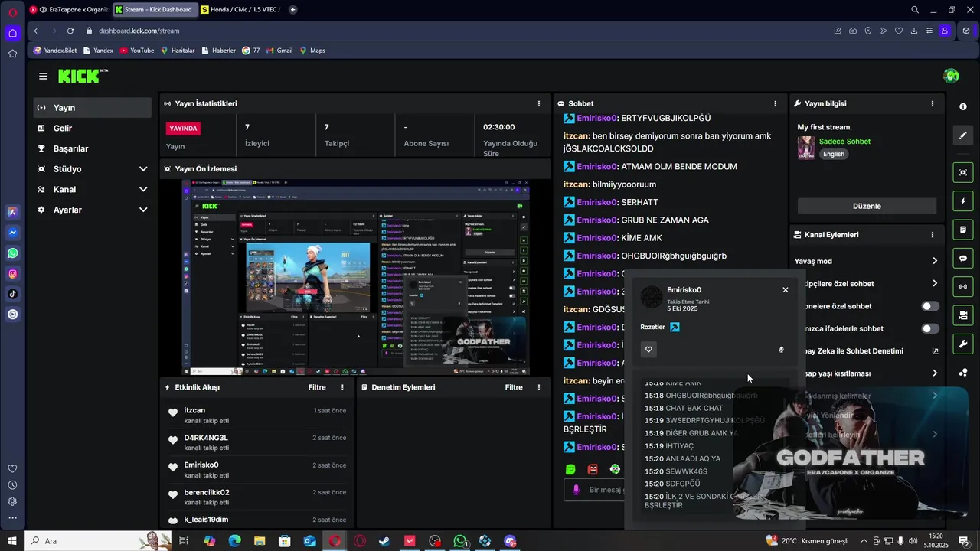Image resolution: width=980 pixels, height=551 pixels.
Task: Open Opera sidebar settings gear
Action: point(13,502)
